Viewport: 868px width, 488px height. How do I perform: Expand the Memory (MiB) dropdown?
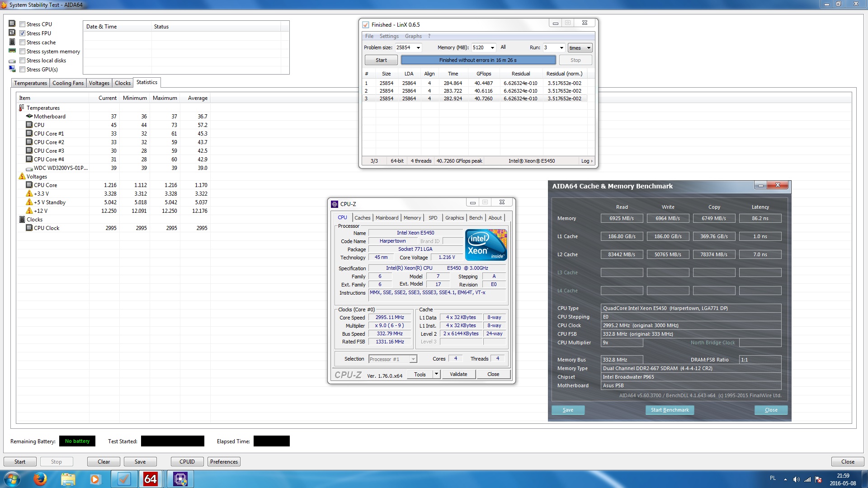[492, 48]
